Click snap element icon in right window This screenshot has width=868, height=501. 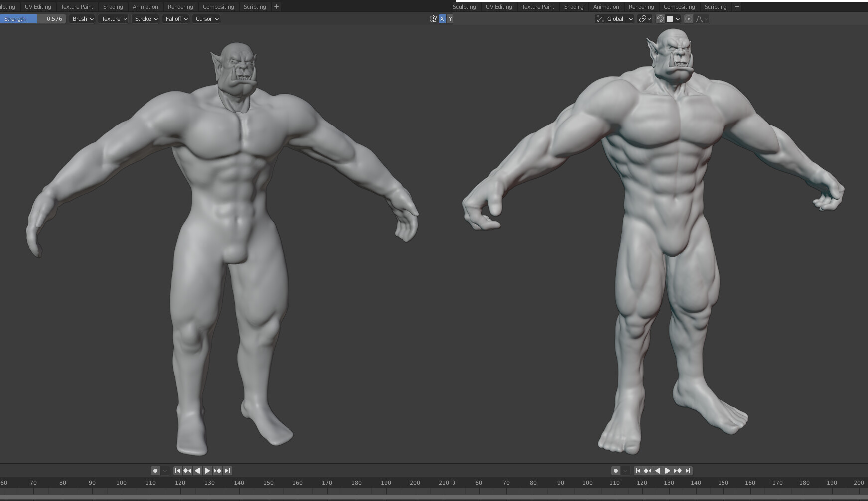670,19
